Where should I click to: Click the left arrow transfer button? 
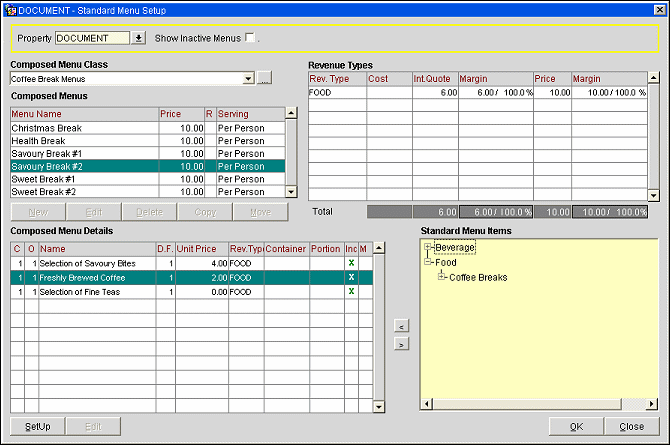coord(402,326)
